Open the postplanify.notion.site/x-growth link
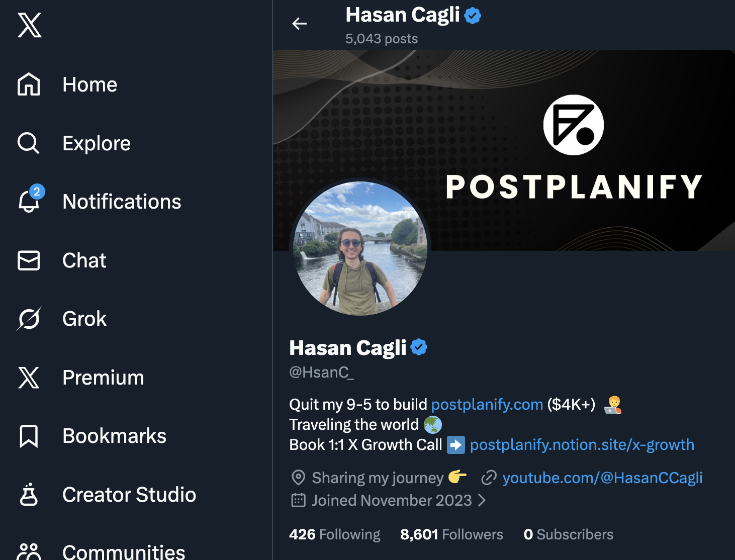Viewport: 735px width, 560px height. coord(582,445)
